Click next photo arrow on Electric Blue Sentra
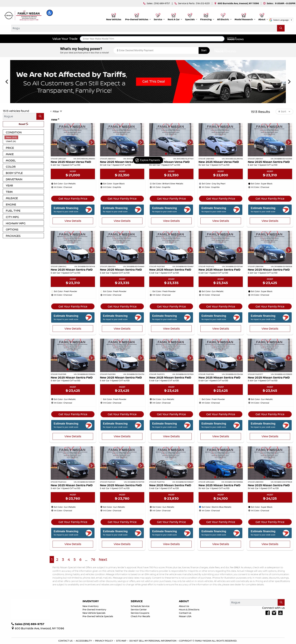 [x=239, y=465]
